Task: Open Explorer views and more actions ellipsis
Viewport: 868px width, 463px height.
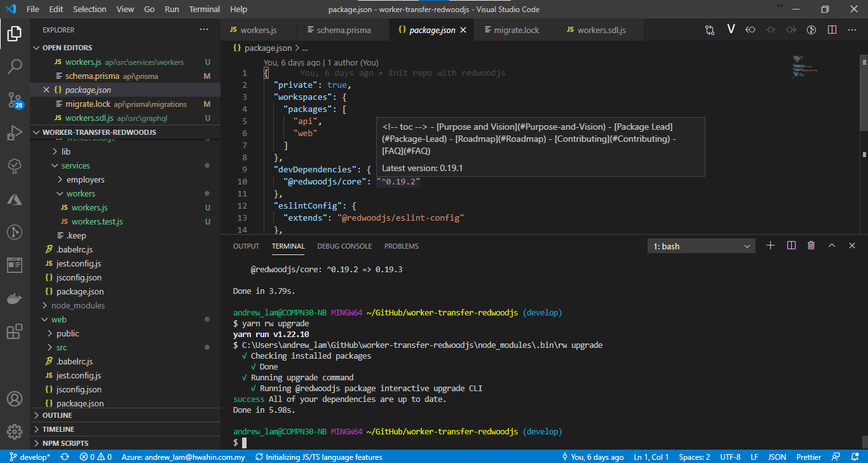Action: (x=204, y=30)
